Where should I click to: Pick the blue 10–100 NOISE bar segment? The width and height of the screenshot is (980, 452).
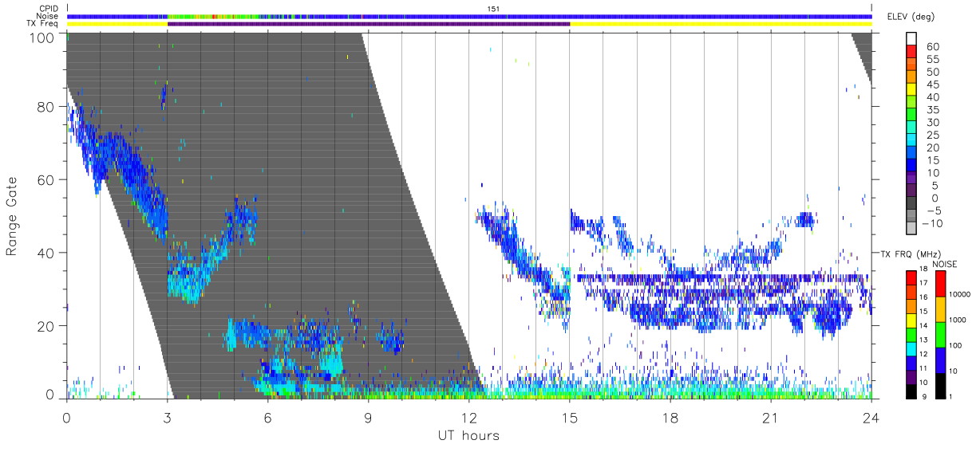point(939,360)
